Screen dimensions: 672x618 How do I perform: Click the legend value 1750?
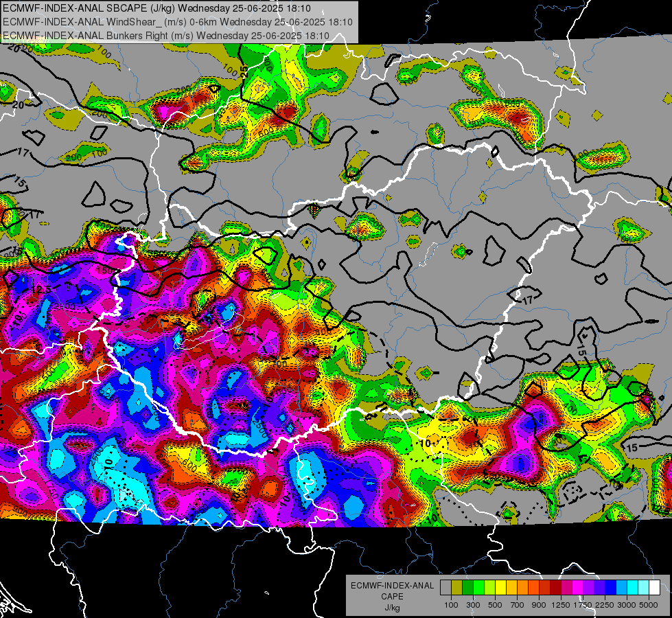tap(583, 605)
